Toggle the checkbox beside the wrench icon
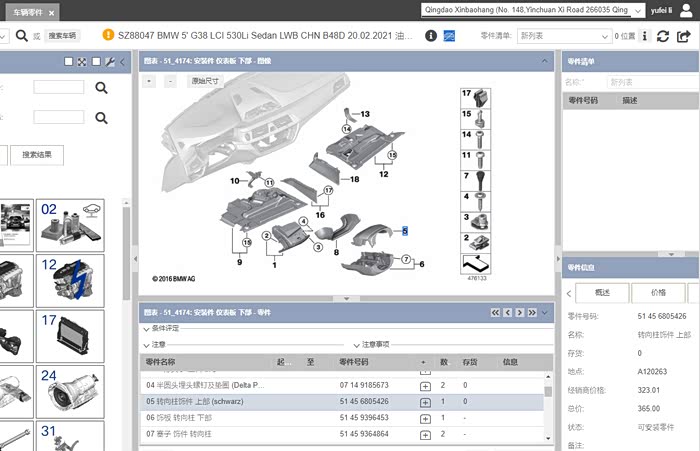Screen dimensions: 700x451 [x=96, y=62]
